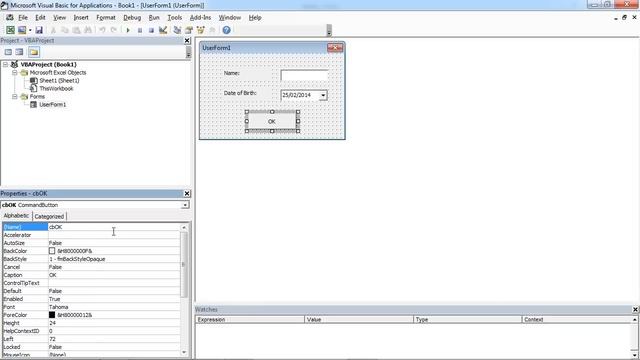Open the Edit menu
Image resolution: width=640 pixels, height=360 pixels.
click(x=40, y=18)
